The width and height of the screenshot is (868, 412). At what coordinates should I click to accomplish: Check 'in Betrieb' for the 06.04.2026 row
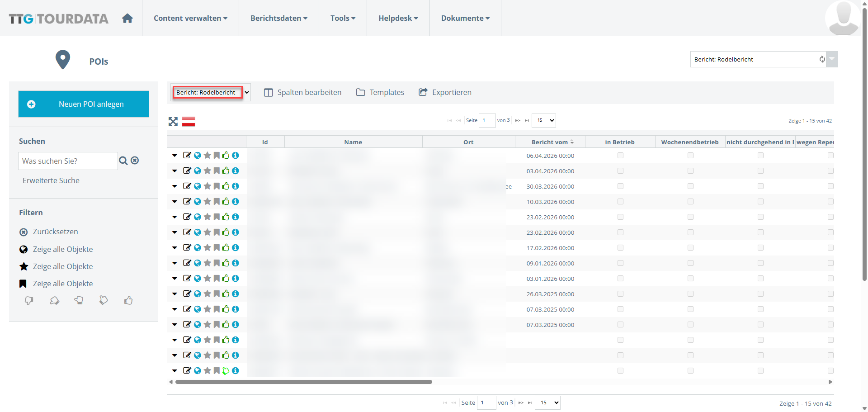coord(620,156)
